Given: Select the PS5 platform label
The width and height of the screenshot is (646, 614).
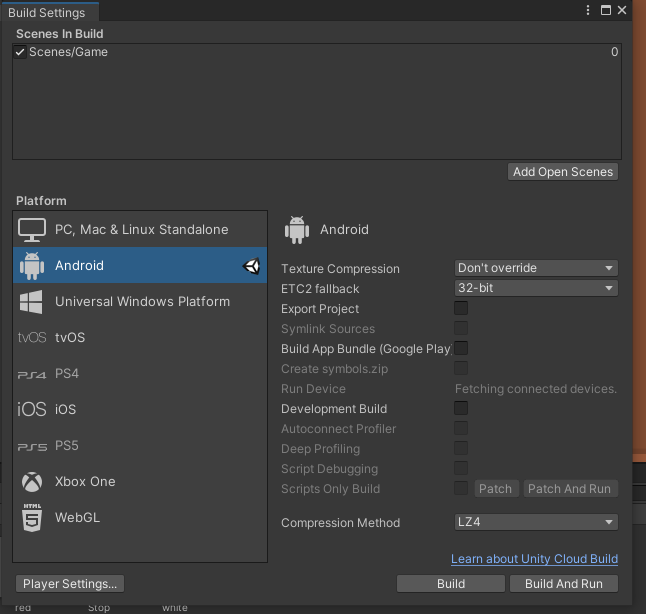Looking at the screenshot, I should tap(67, 445).
